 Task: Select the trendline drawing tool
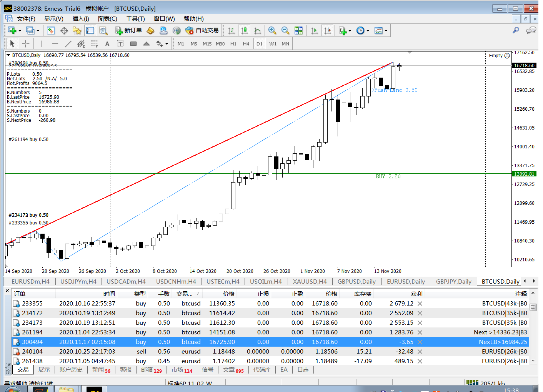coord(68,44)
